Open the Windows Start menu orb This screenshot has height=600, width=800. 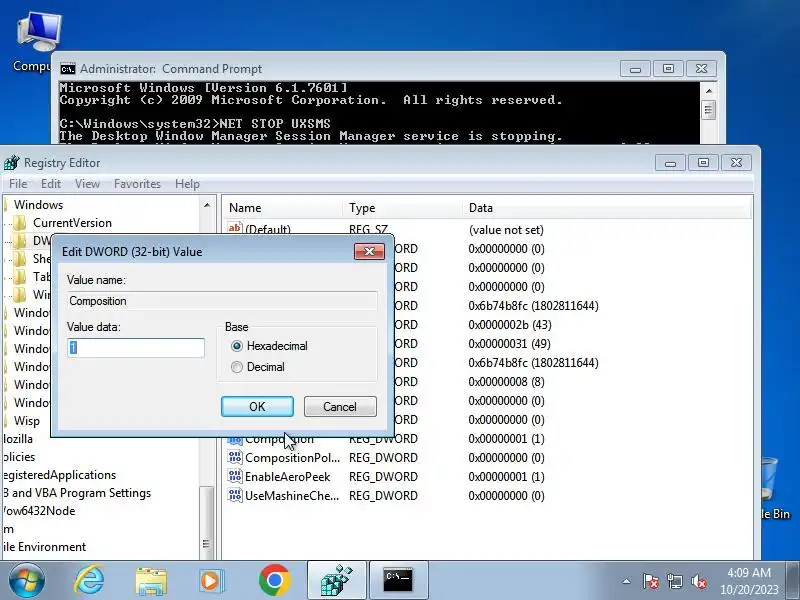pos(27,581)
